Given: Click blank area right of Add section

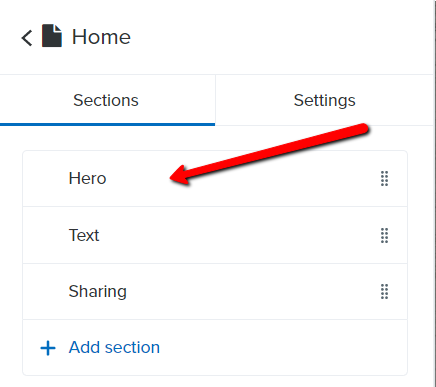Looking at the screenshot, I should (x=283, y=347).
